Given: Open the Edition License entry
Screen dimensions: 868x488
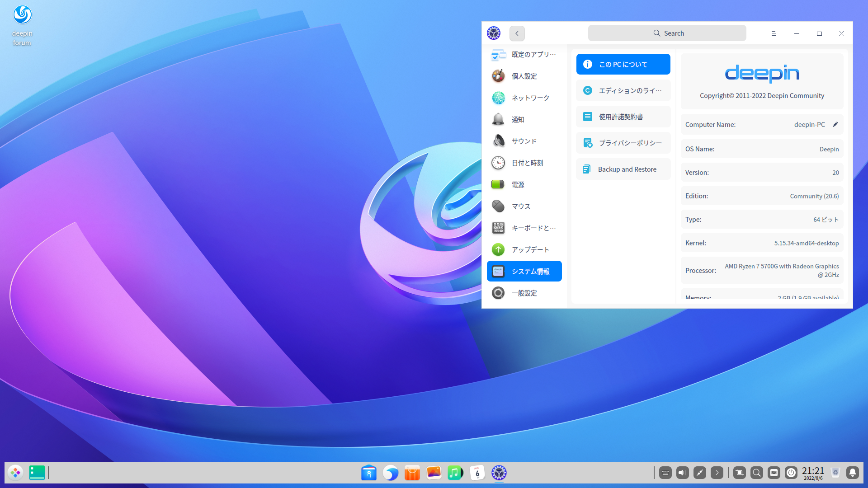Looking at the screenshot, I should [623, 90].
